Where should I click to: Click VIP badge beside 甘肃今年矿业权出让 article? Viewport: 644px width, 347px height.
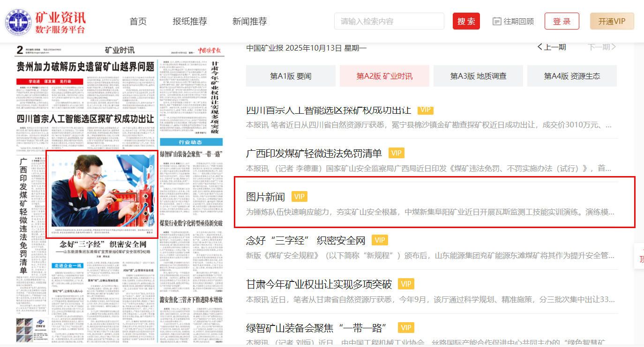tap(406, 284)
